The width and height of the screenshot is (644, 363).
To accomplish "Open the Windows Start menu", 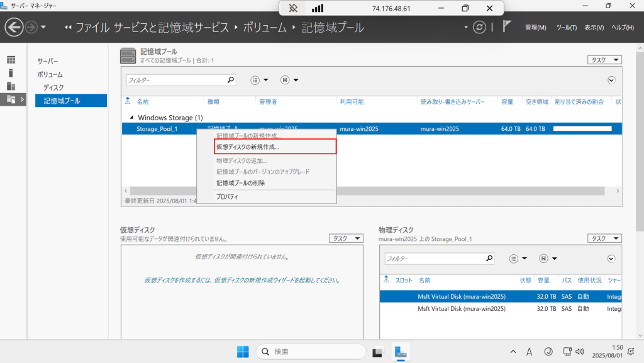I will 243,352.
